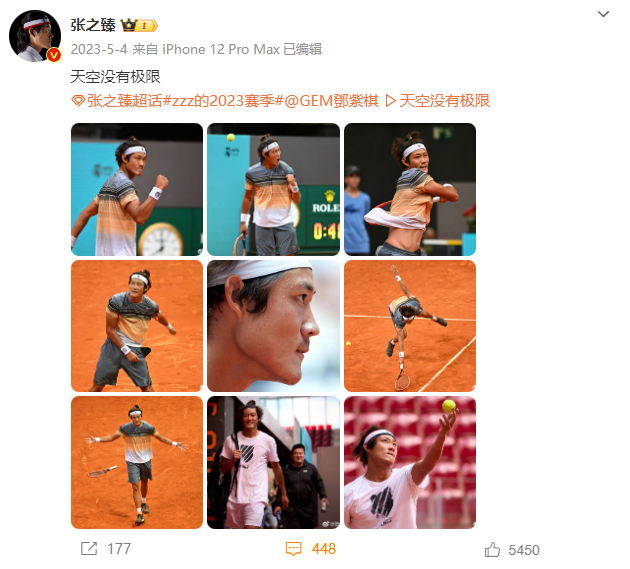This screenshot has width=630, height=569.
Task: Open the photo of walking with coach
Action: pyautogui.click(x=273, y=463)
